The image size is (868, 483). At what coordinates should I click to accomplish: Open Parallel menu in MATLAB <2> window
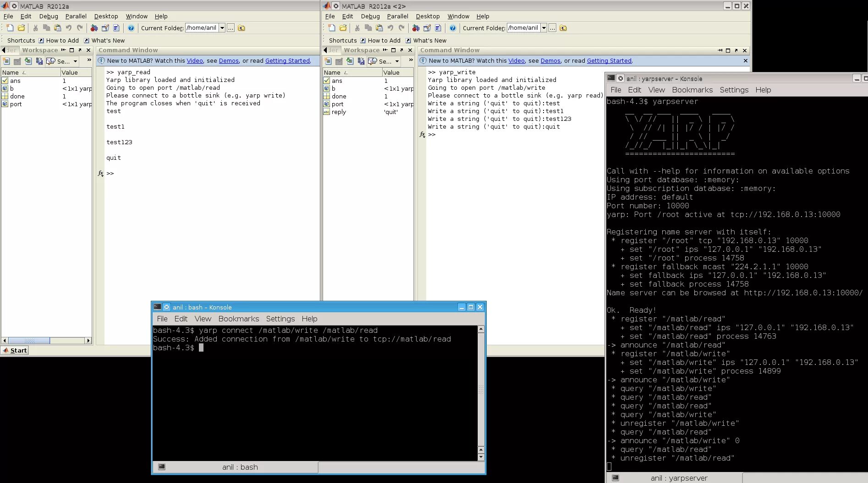pos(397,16)
